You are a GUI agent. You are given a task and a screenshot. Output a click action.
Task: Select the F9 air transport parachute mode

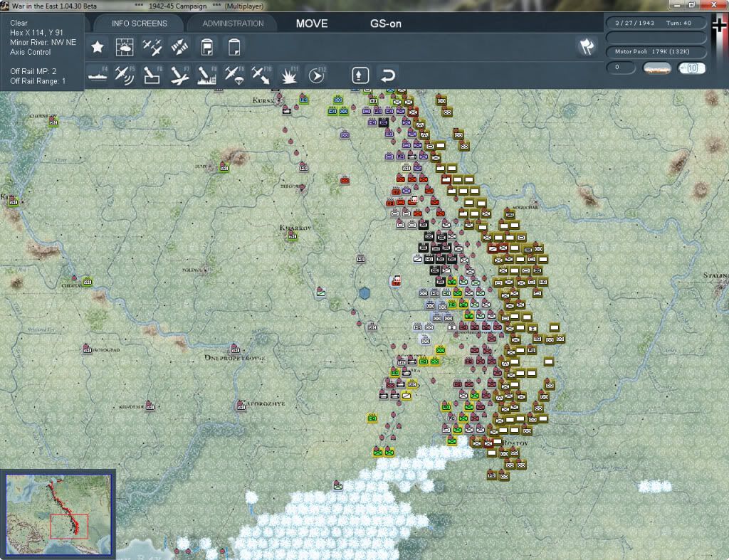coord(234,75)
